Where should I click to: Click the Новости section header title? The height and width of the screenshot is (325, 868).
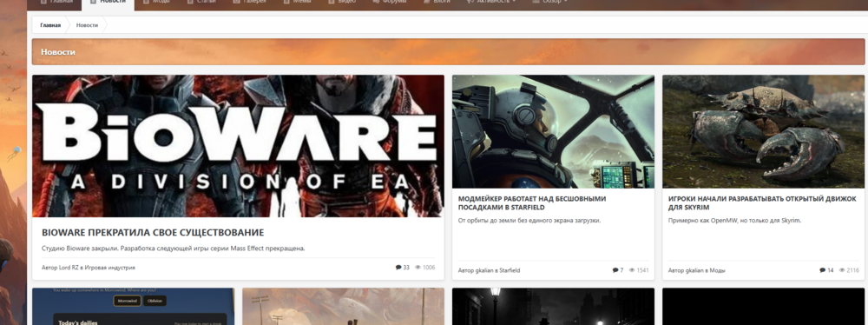(58, 52)
